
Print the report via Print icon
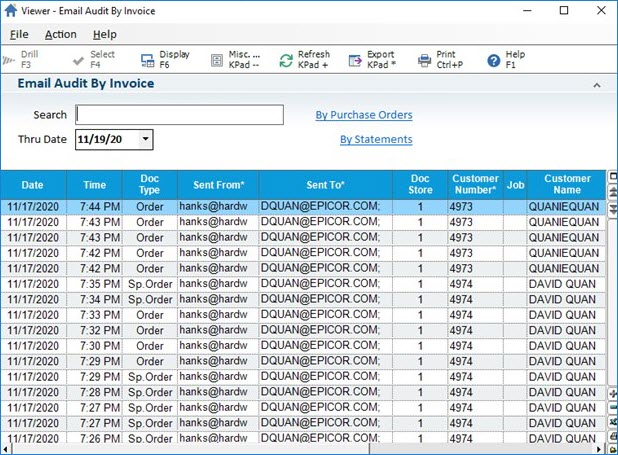[x=425, y=60]
